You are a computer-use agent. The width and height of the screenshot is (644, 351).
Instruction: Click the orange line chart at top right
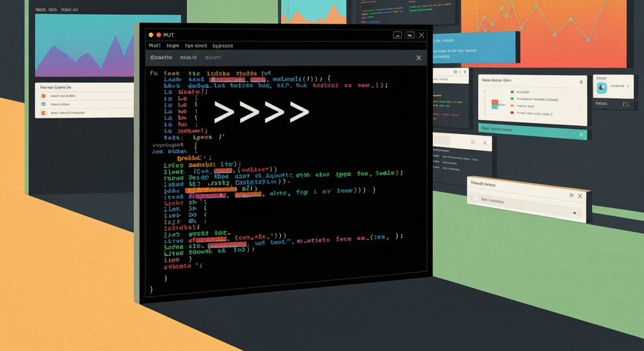click(544, 33)
